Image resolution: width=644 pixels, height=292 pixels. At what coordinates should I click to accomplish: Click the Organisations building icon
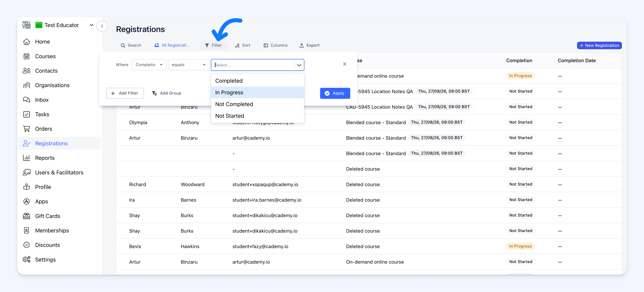[x=27, y=85]
